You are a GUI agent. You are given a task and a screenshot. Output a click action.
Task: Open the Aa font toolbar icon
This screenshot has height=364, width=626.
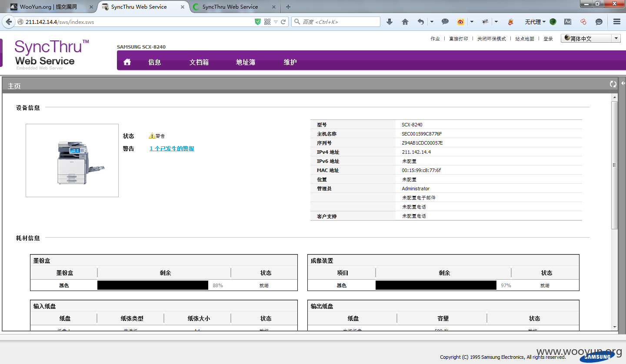click(568, 22)
